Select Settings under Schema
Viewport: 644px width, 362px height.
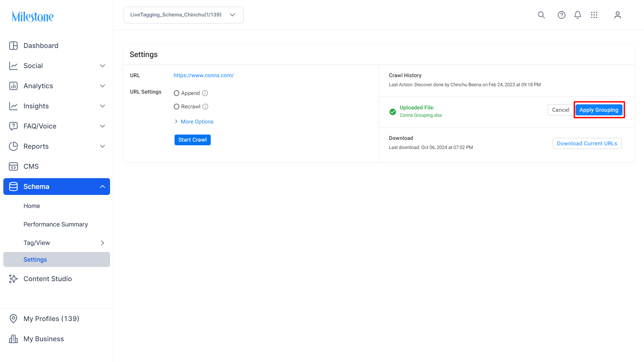pyautogui.click(x=57, y=260)
